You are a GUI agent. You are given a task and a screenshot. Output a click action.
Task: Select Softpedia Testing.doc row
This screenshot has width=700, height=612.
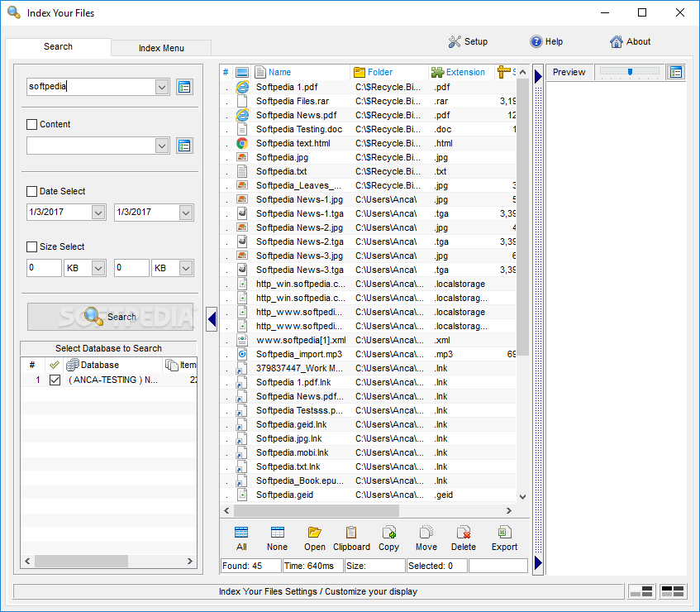[x=369, y=130]
